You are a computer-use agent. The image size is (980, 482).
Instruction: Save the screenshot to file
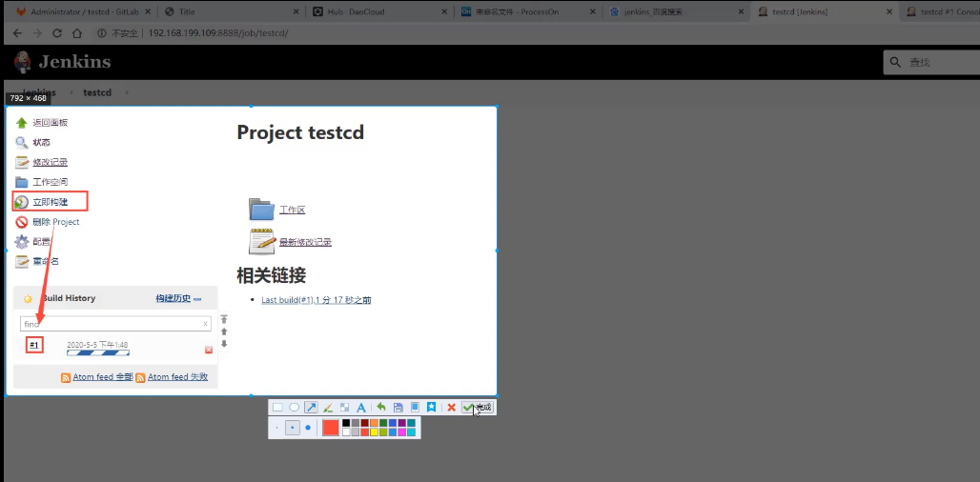tap(398, 407)
